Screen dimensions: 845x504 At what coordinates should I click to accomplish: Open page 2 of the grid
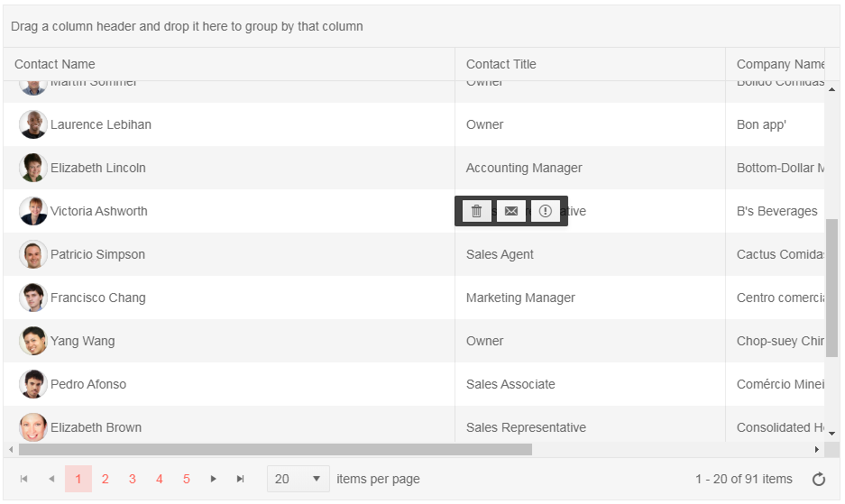pos(106,480)
